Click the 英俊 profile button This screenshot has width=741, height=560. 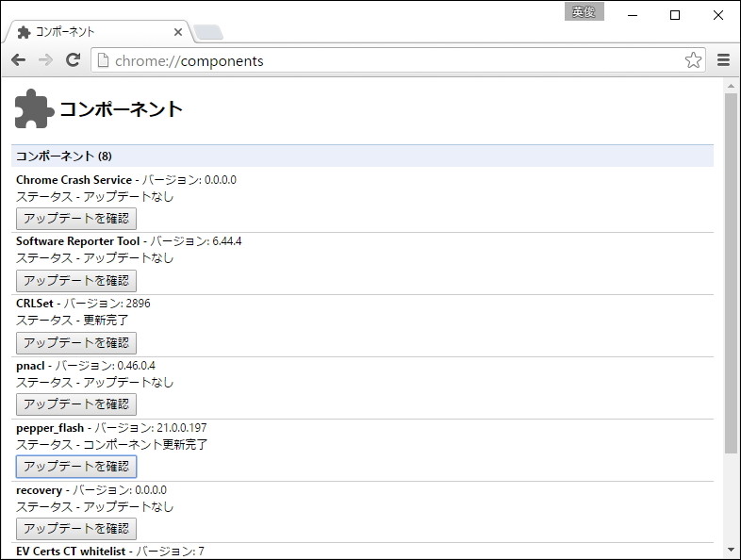(585, 12)
